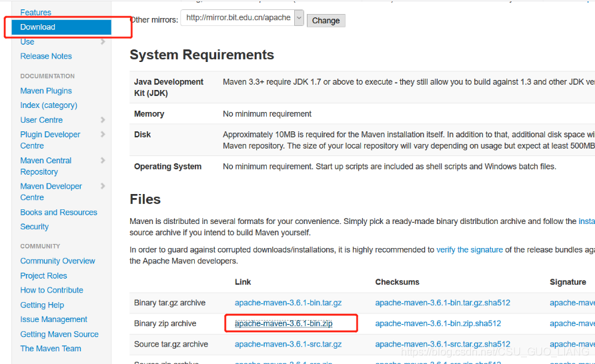The image size is (595, 364).
Task: Expand Plugin Developer Centre chevron
Action: pos(103,134)
